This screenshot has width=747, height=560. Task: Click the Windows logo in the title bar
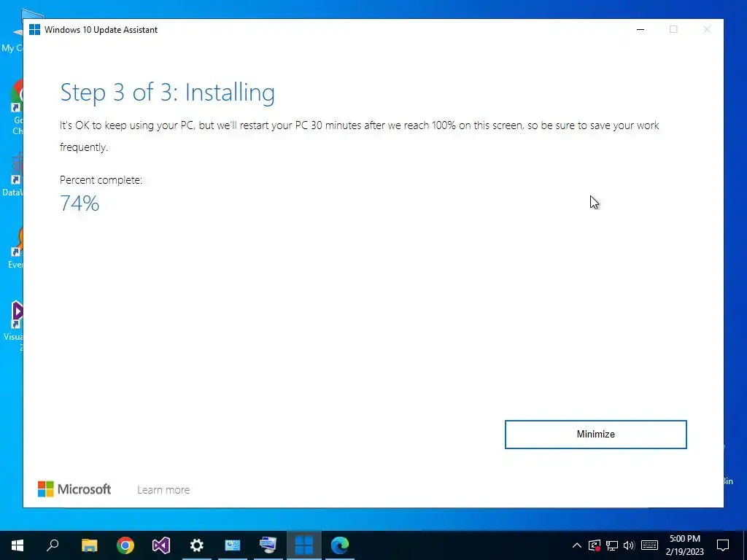pos(35,29)
